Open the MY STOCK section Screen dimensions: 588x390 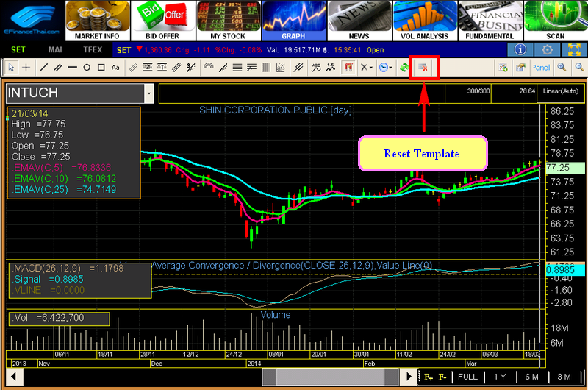[x=228, y=21]
